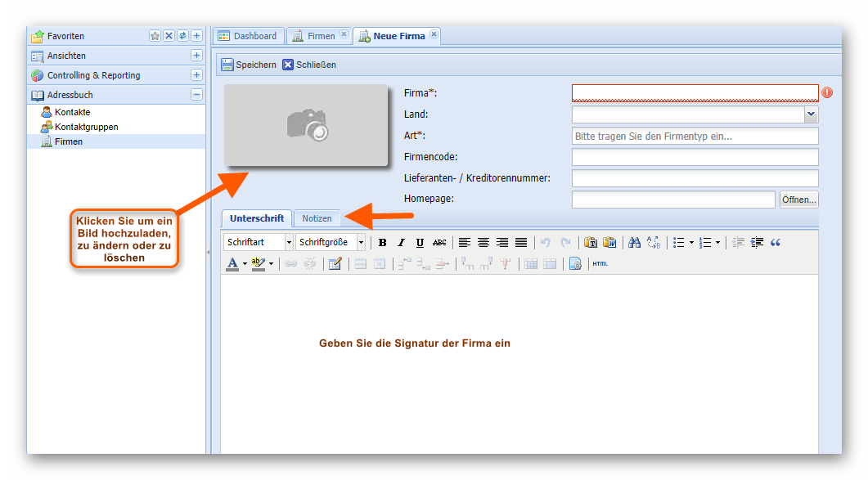Toggle strikethrough text formatting
This screenshot has height=480, width=868.
(439, 243)
